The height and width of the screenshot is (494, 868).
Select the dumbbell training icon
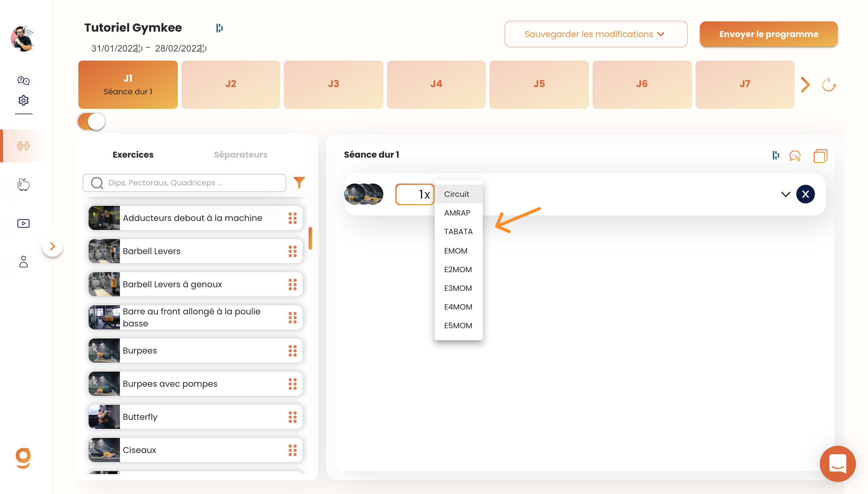(x=24, y=146)
